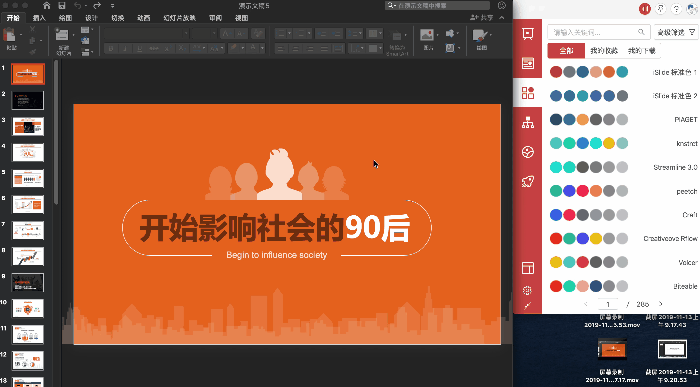The width and height of the screenshot is (700, 387).
Task: Open the quick access customize dropdown
Action: [112, 6]
